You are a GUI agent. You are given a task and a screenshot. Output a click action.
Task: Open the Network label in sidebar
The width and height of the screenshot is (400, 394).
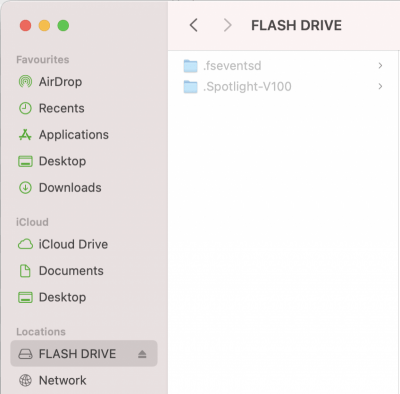pos(63,380)
